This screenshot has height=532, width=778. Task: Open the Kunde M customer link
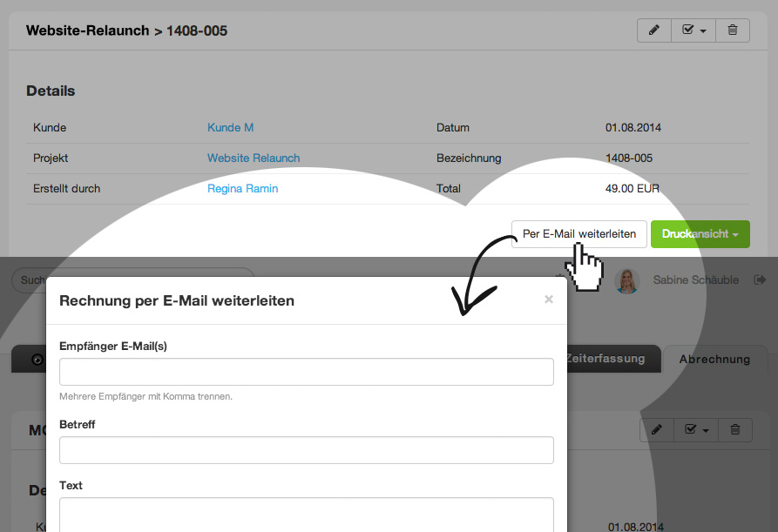tap(230, 127)
